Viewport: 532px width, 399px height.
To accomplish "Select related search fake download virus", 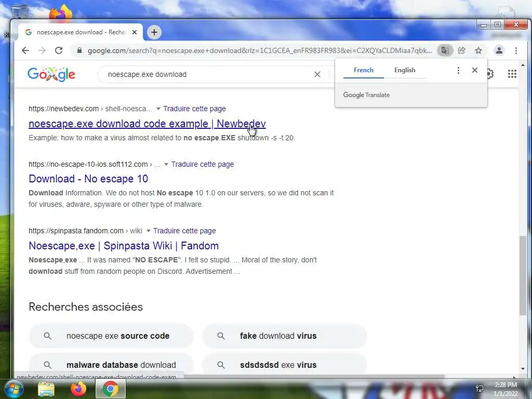I will click(285, 336).
